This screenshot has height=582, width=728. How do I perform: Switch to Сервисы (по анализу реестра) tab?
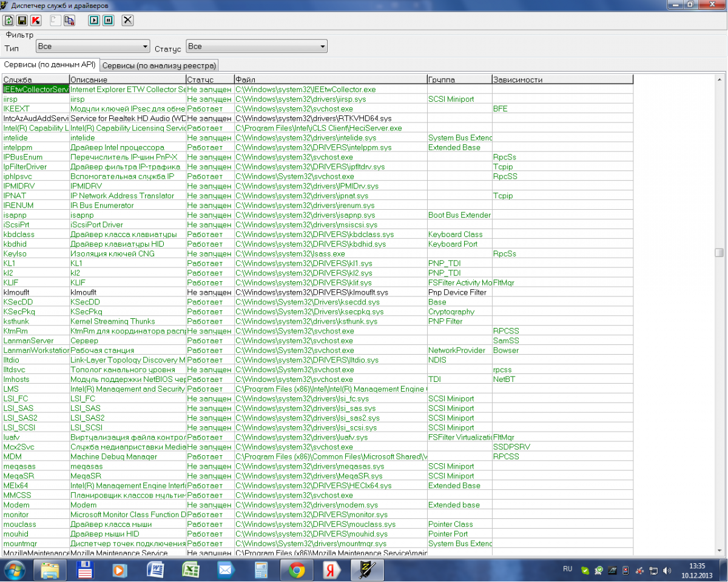coord(158,65)
